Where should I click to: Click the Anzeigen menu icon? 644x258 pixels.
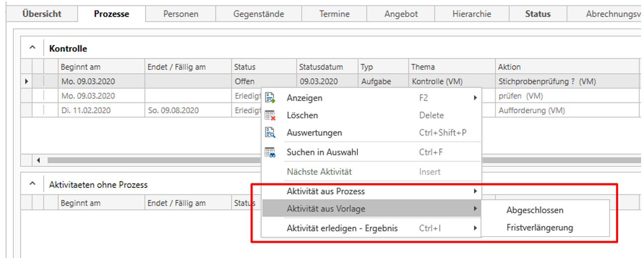270,98
